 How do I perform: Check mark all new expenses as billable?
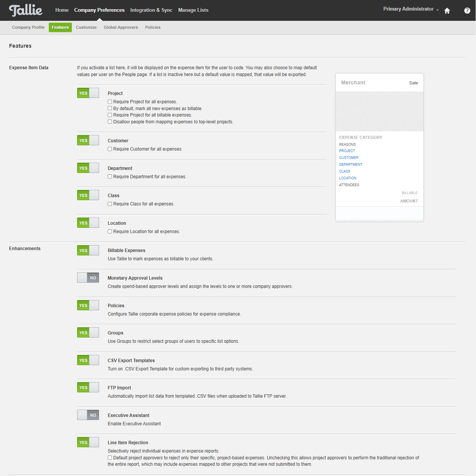point(110,109)
